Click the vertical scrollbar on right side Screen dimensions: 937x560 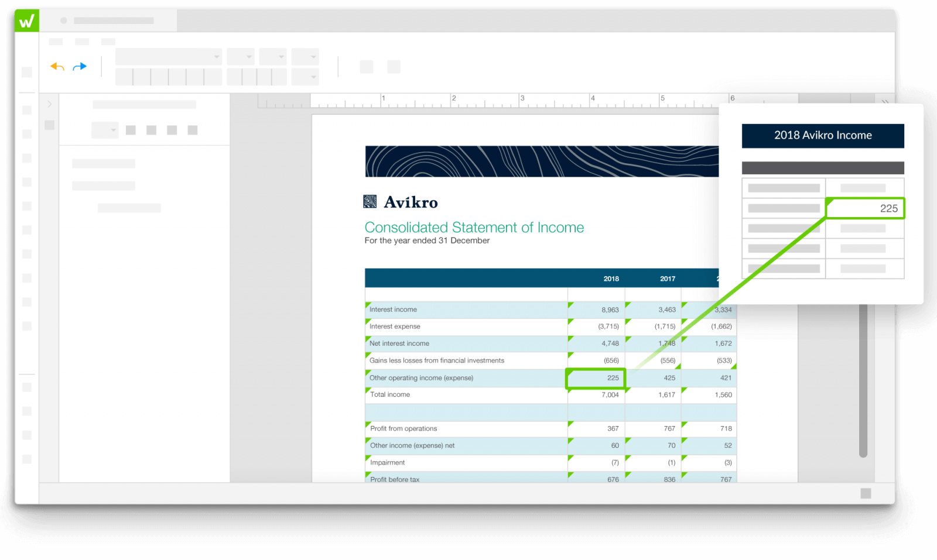coord(863,380)
